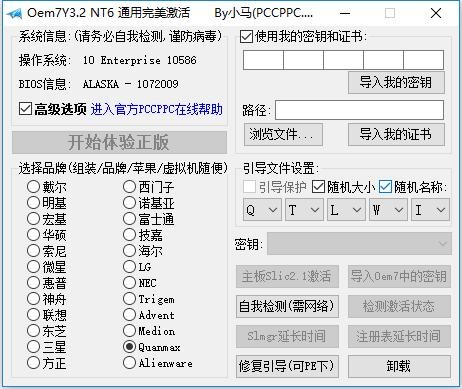The width and height of the screenshot is (462, 389).
Task: Select the Trigem brand radio button
Action: coord(129,299)
